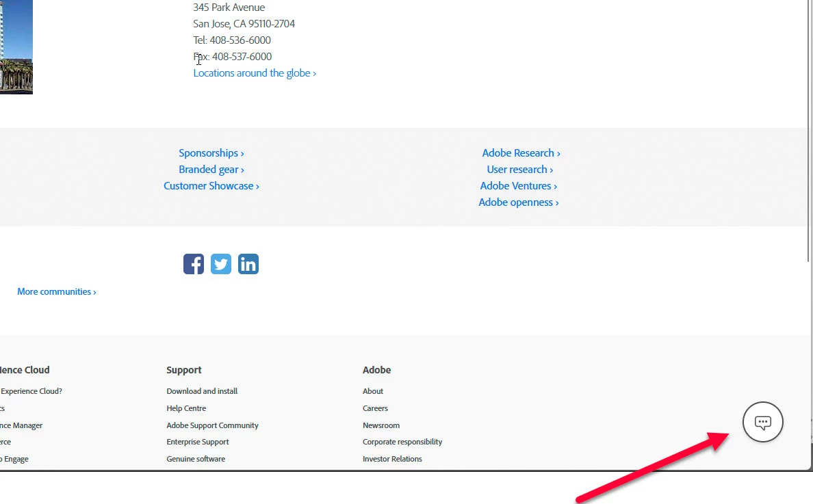813x504 pixels.
Task: Open the Twitter social icon
Action: [221, 264]
